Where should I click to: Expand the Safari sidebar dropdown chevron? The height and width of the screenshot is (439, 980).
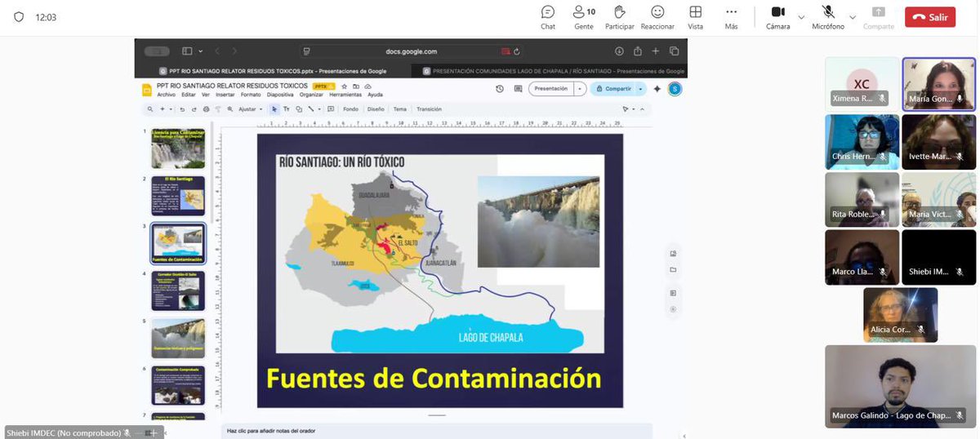201,51
